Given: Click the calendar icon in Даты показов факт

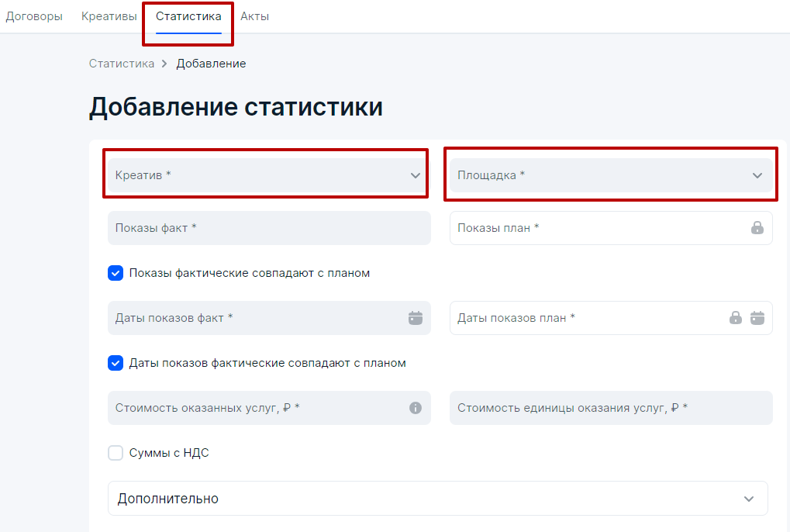Looking at the screenshot, I should tap(415, 318).
